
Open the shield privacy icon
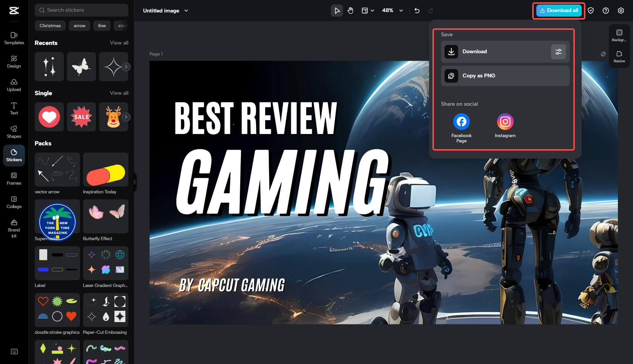(x=591, y=11)
